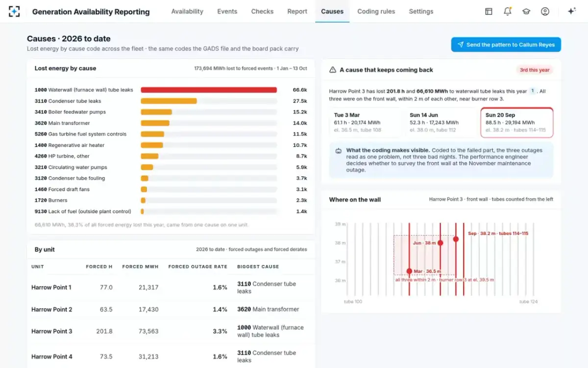
Task: Open the Coding rules tab
Action: click(376, 11)
